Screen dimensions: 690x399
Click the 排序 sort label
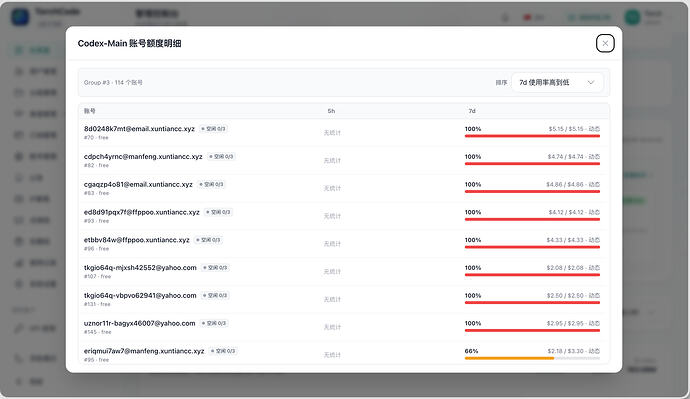[501, 82]
